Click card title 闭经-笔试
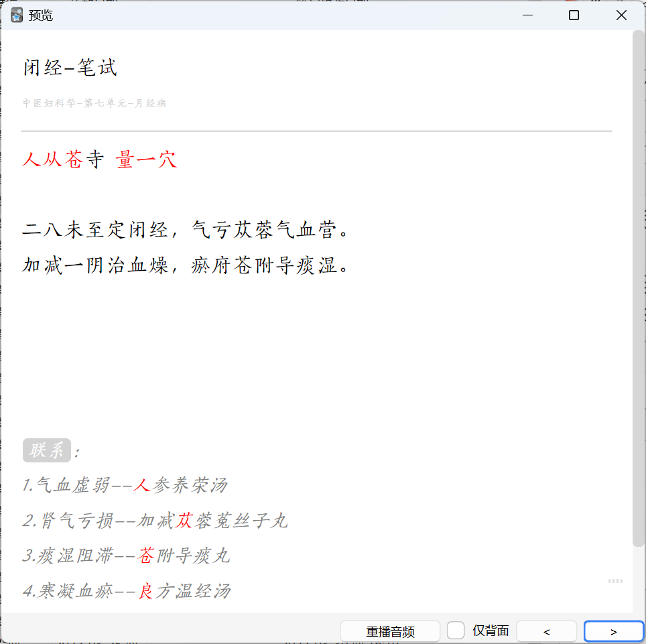 (70, 68)
